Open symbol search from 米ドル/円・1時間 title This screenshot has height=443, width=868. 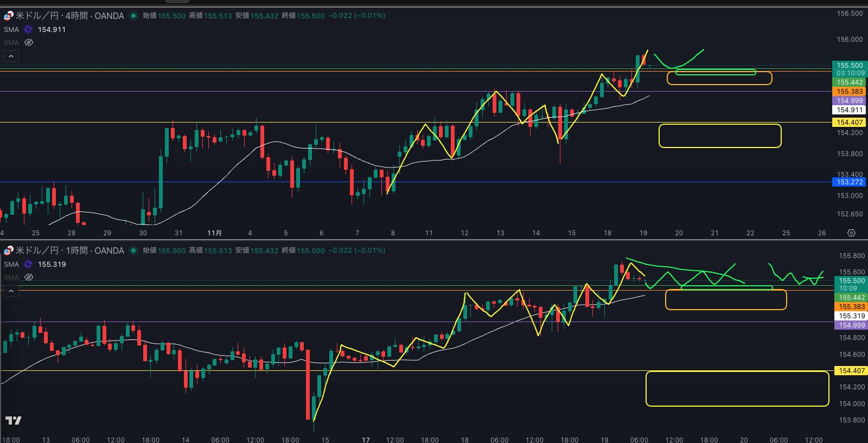(x=69, y=251)
